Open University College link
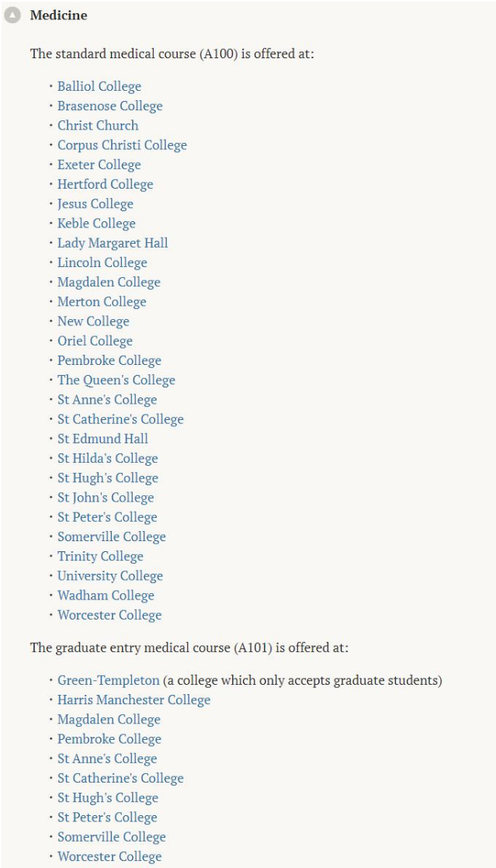Image resolution: width=496 pixels, height=868 pixels. tap(110, 576)
